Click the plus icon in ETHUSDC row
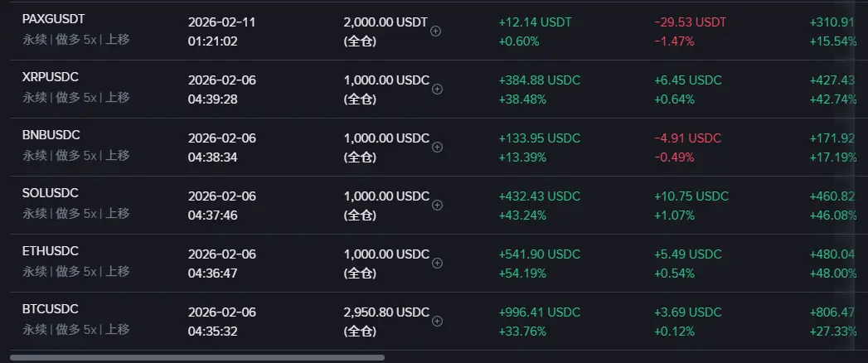Viewport: 868px width, 363px height. 438,263
